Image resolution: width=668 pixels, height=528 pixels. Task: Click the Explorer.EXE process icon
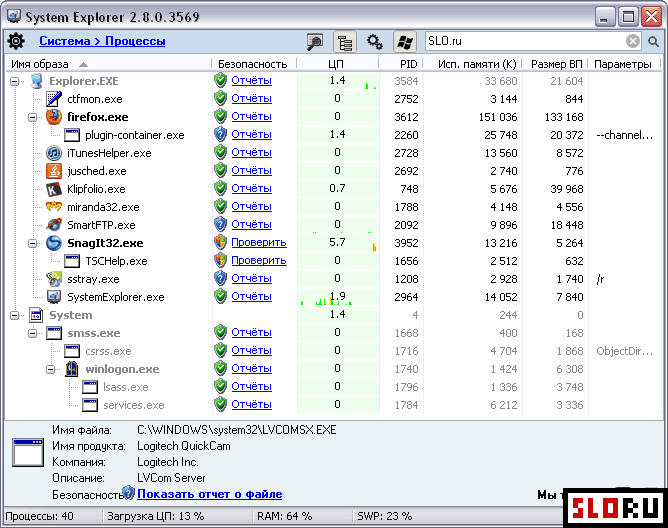click(37, 81)
